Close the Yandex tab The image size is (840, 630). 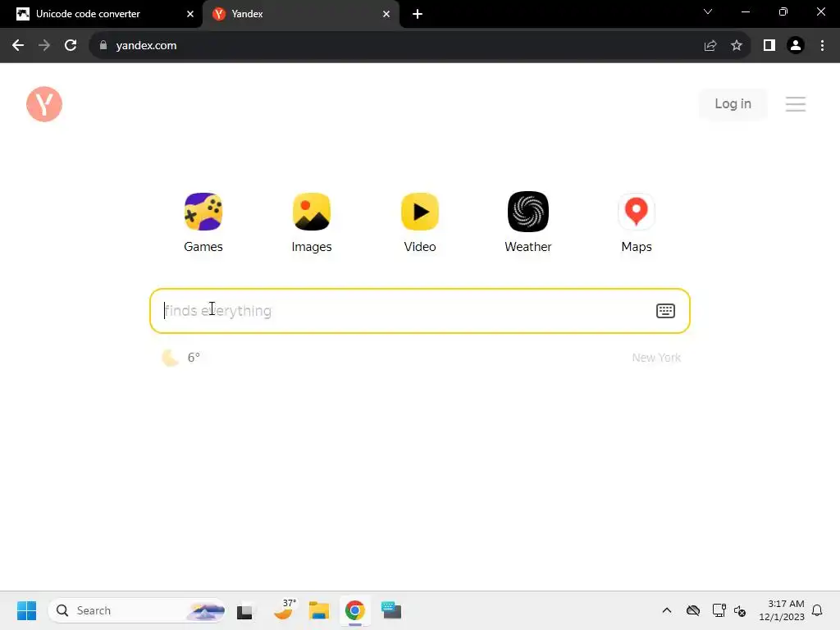386,14
